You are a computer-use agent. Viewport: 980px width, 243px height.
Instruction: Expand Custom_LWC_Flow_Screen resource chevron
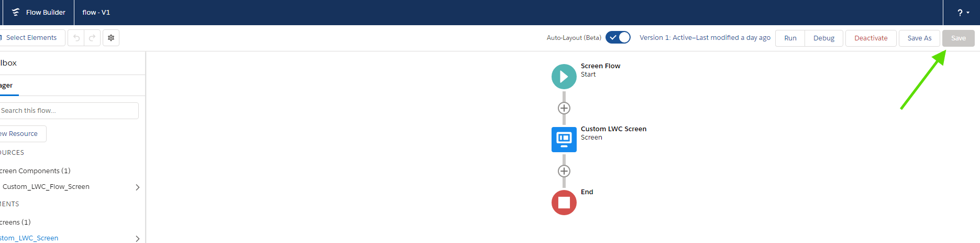click(x=137, y=187)
